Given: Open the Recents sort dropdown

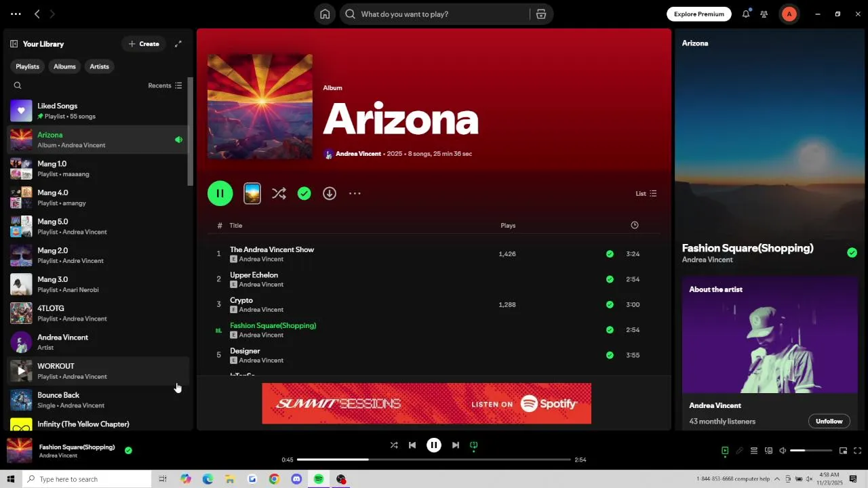Looking at the screenshot, I should coord(165,85).
